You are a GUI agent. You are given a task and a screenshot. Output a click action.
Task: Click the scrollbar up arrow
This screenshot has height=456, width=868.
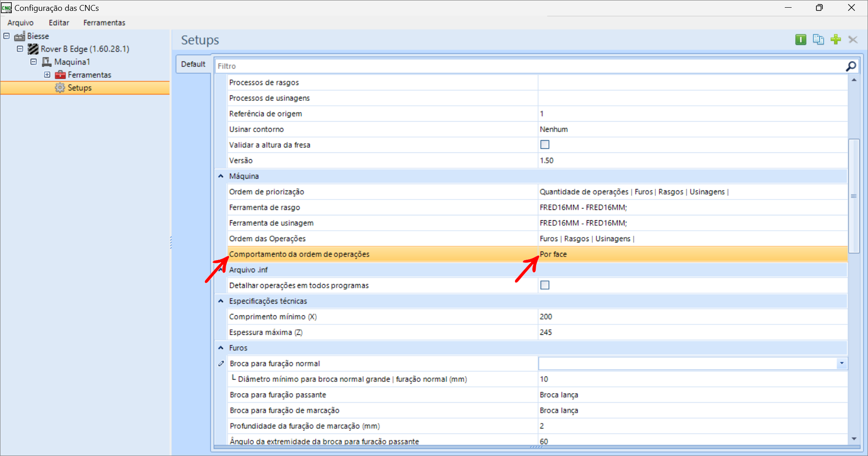pos(854,80)
